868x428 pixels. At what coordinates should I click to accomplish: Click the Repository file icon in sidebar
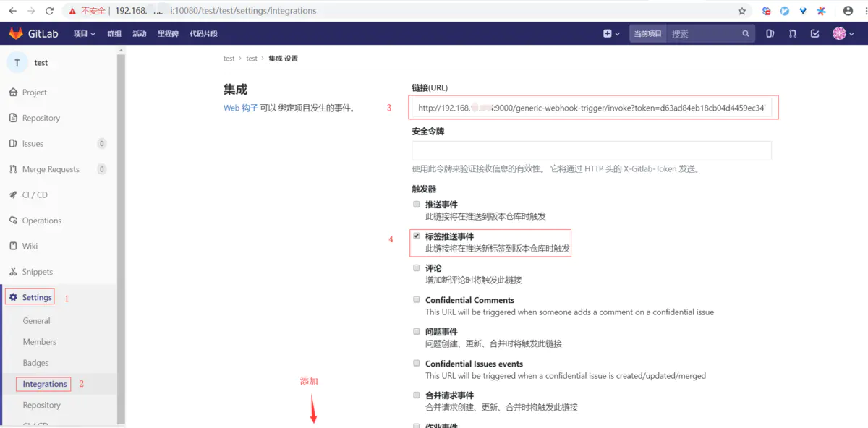(13, 118)
